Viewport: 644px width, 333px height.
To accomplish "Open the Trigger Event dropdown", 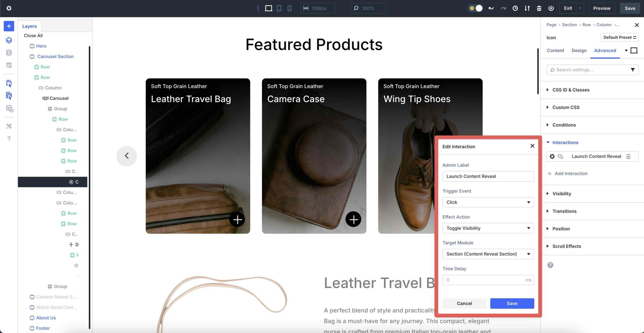I will (488, 202).
